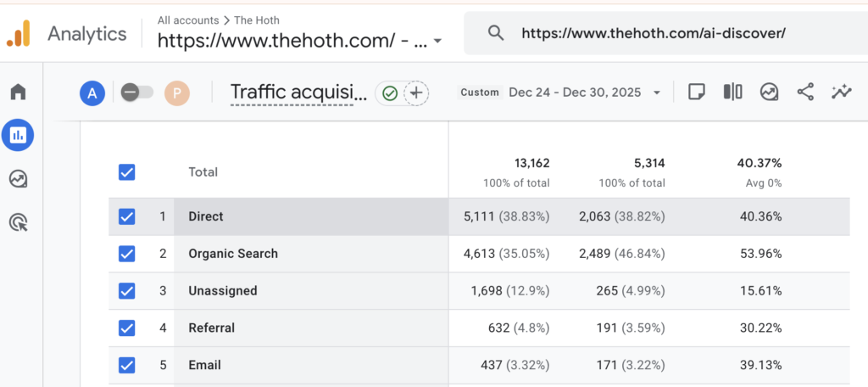Uncheck the Direct row checkbox
868x387 pixels.
click(x=127, y=216)
